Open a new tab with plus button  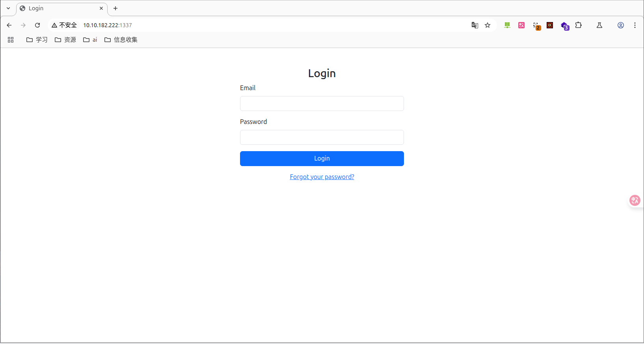(x=115, y=8)
